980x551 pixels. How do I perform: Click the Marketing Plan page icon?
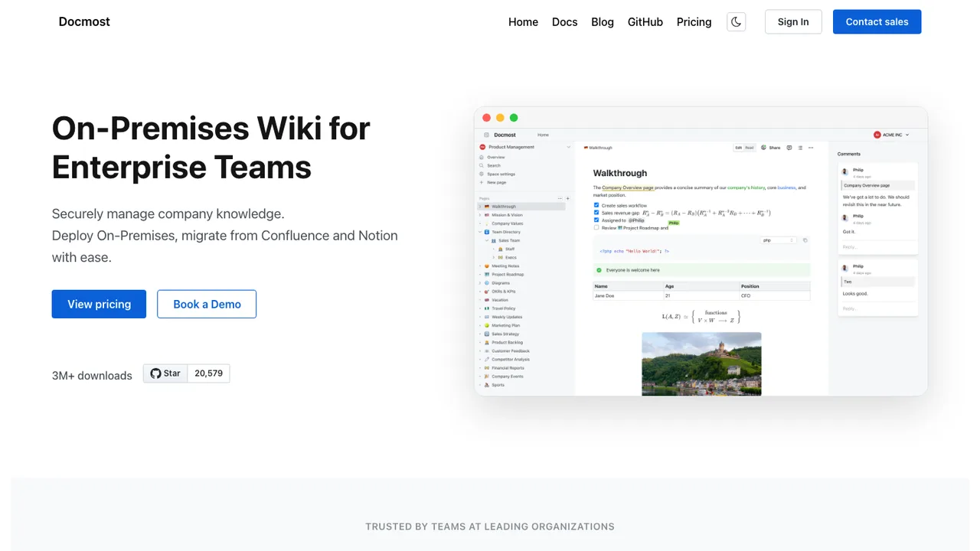pos(487,325)
